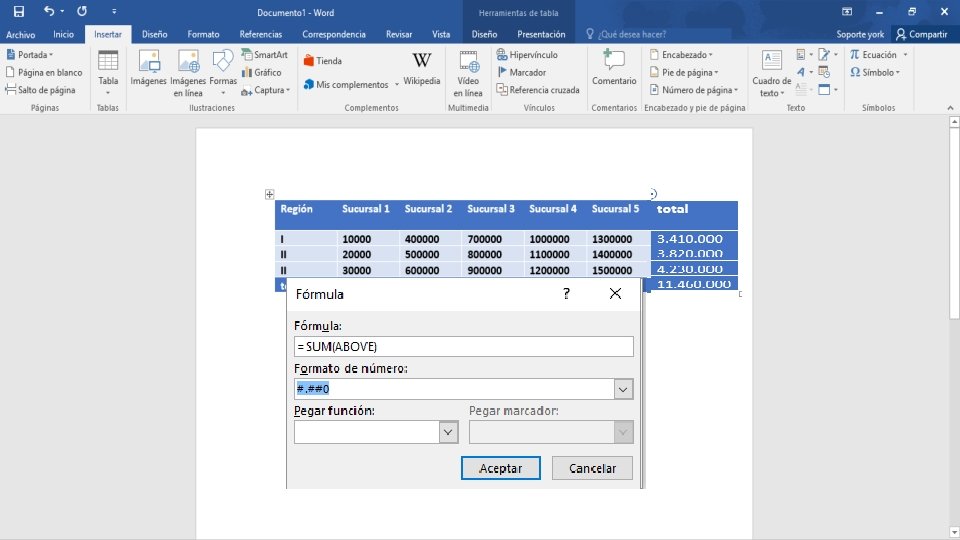
Task: Insert a Cuadro de texto
Action: pos(771,73)
